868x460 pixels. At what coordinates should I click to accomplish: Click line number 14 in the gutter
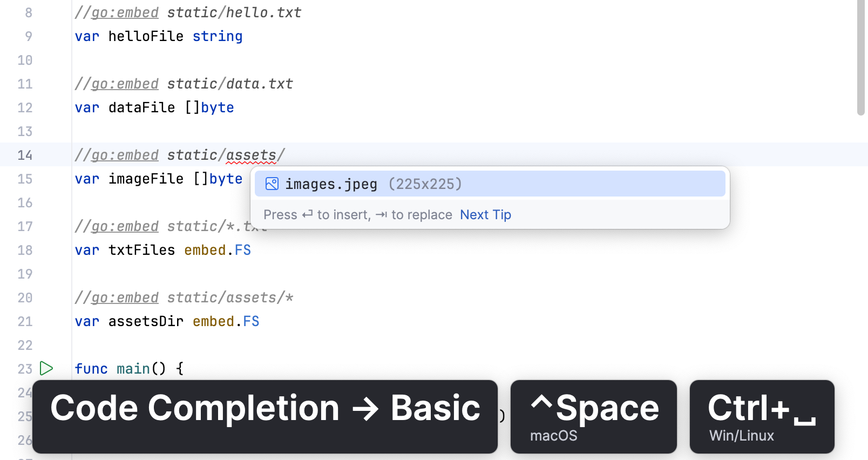[25, 155]
